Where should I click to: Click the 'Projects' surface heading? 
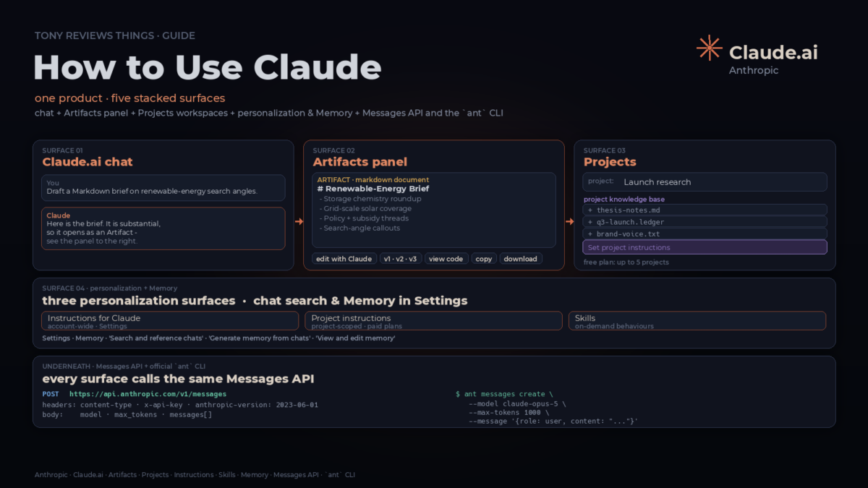610,162
